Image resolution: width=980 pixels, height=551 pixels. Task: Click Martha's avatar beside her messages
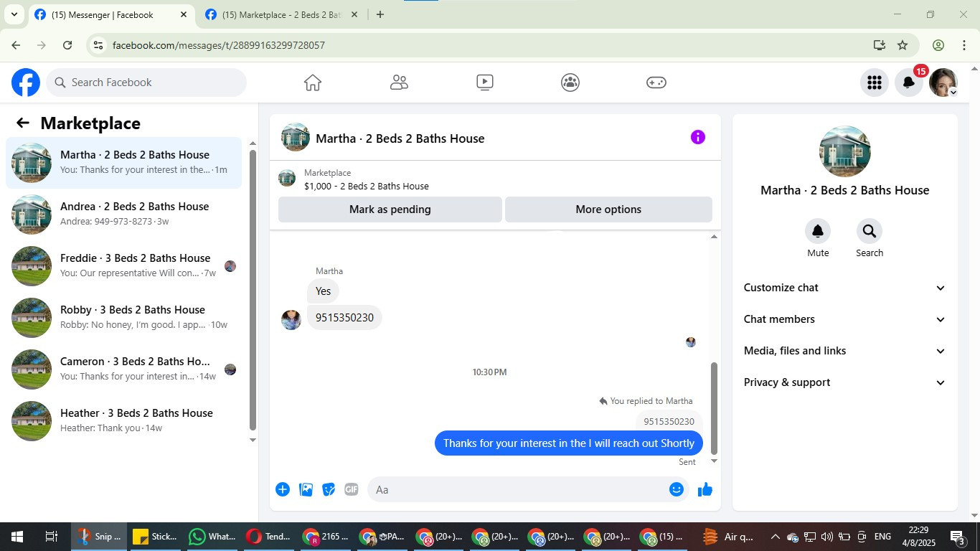pos(291,320)
